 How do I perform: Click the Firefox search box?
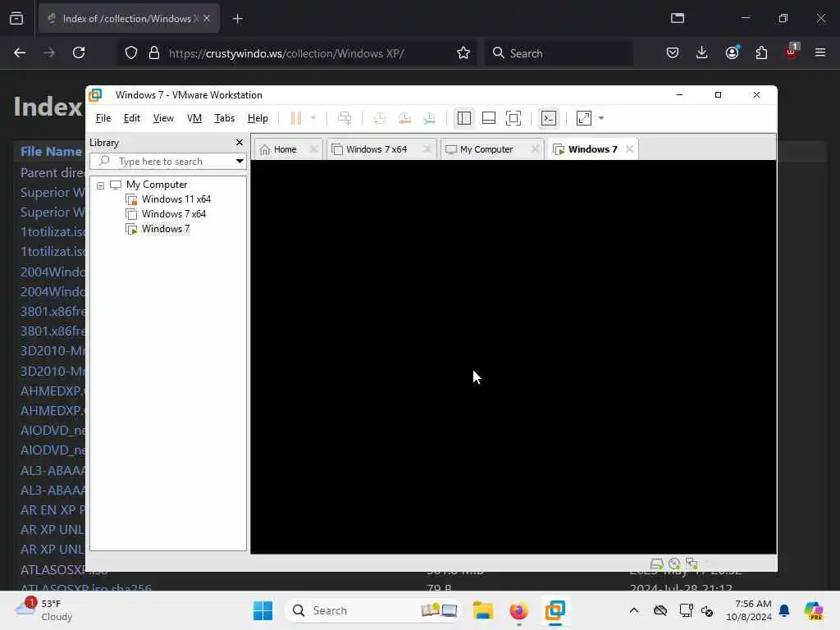pos(559,53)
